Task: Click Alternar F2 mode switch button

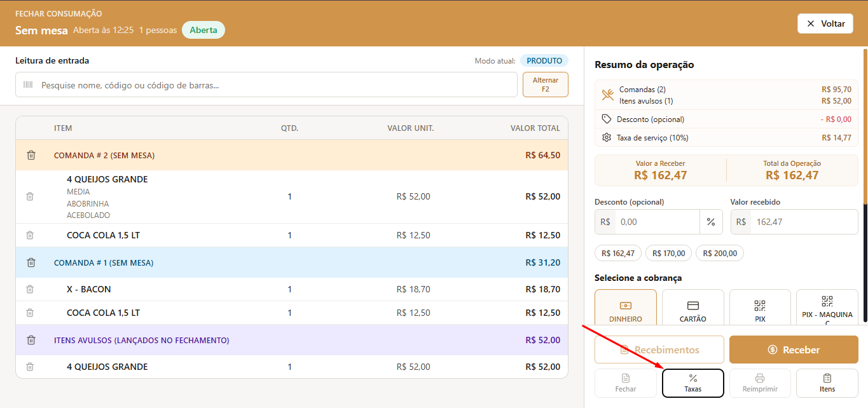Action: [546, 85]
